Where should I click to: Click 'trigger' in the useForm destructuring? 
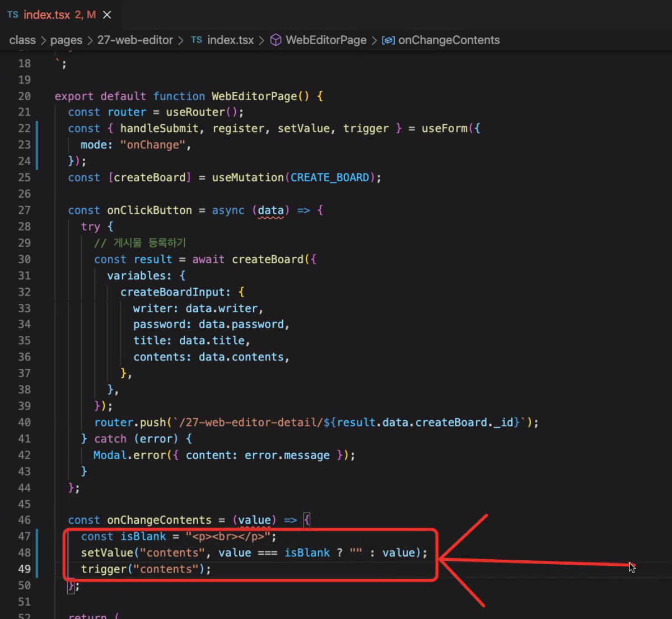[x=366, y=129]
